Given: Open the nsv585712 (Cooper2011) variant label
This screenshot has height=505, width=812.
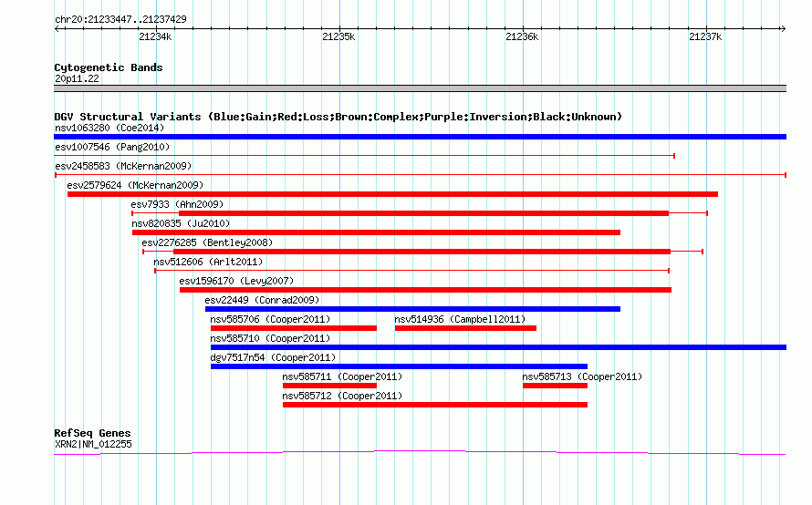Looking at the screenshot, I should (x=342, y=396).
